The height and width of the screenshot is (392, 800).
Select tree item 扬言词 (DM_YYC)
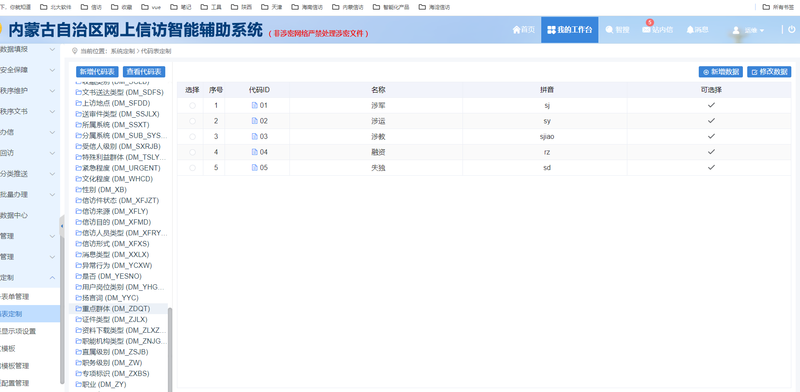107,298
